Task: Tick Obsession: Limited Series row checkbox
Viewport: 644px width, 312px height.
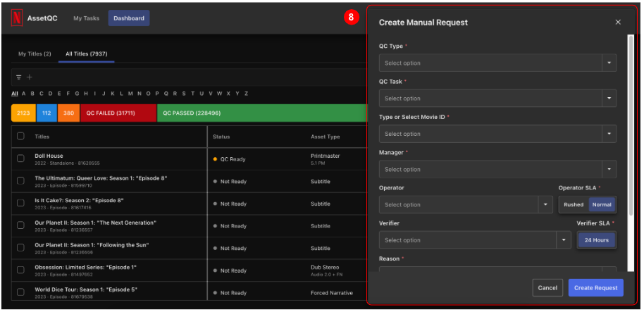Action: 20,270
